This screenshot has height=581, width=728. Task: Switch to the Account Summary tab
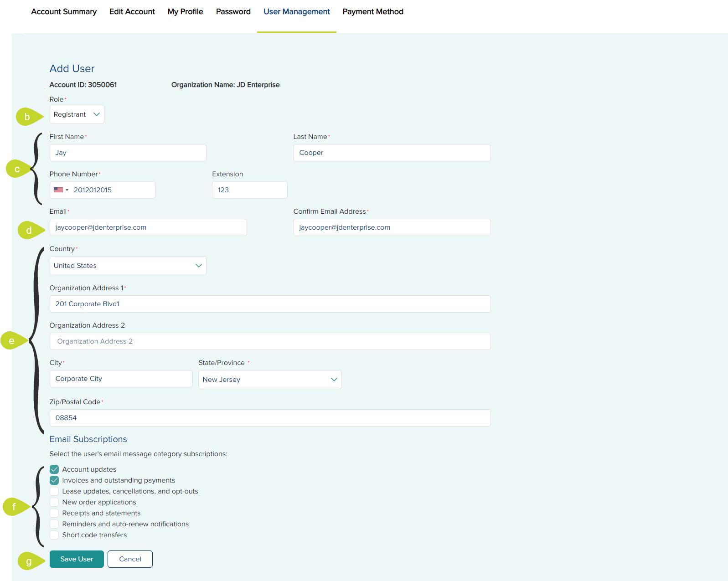pyautogui.click(x=64, y=12)
